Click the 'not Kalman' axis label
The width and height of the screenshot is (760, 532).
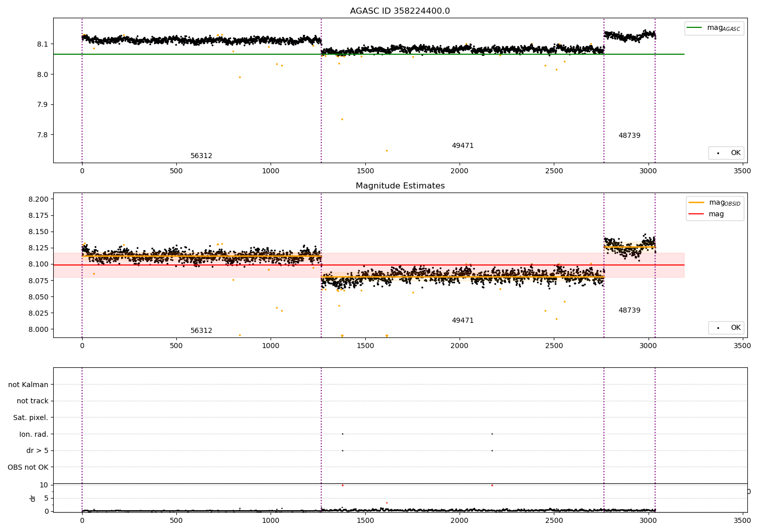coord(28,385)
